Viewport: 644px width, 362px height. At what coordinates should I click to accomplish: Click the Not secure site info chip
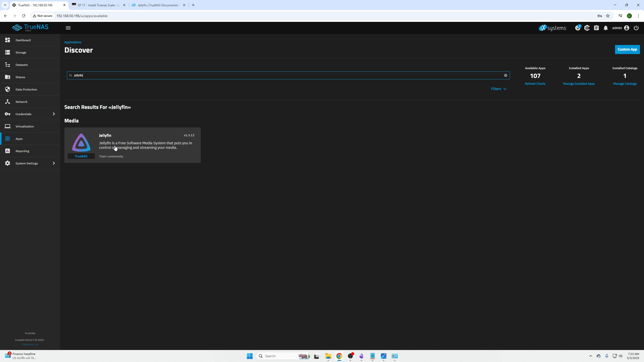click(x=43, y=16)
